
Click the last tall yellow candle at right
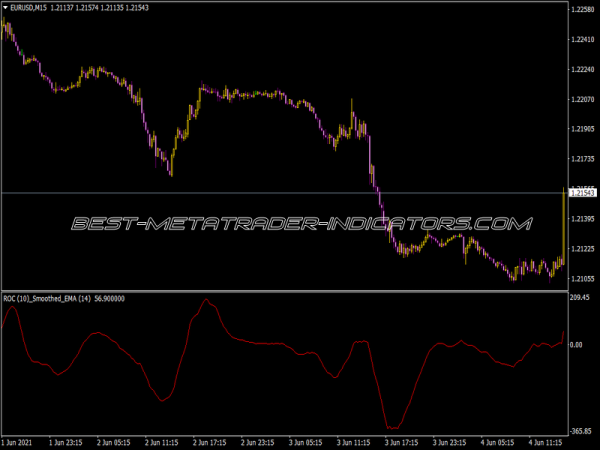point(562,230)
